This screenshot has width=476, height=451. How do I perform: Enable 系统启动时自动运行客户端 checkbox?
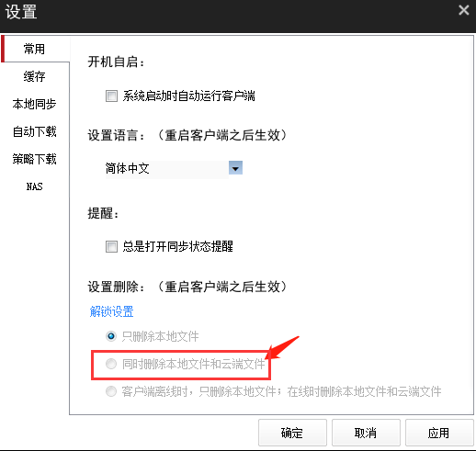point(111,96)
